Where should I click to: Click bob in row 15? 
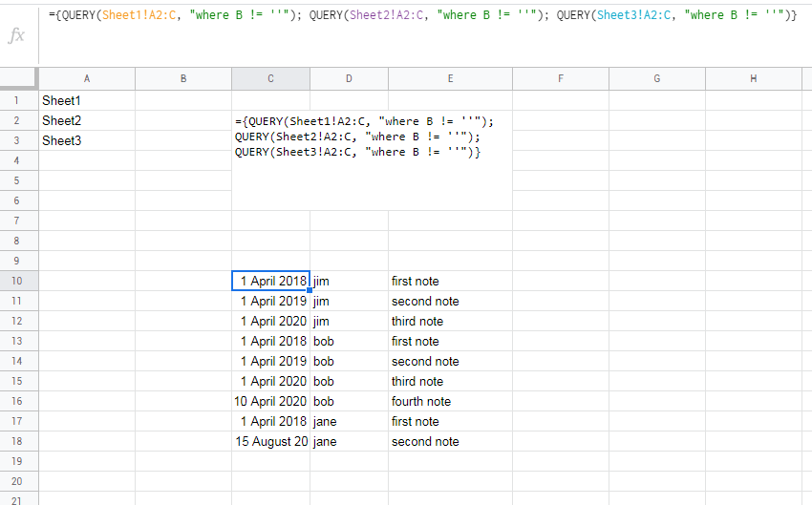(349, 381)
